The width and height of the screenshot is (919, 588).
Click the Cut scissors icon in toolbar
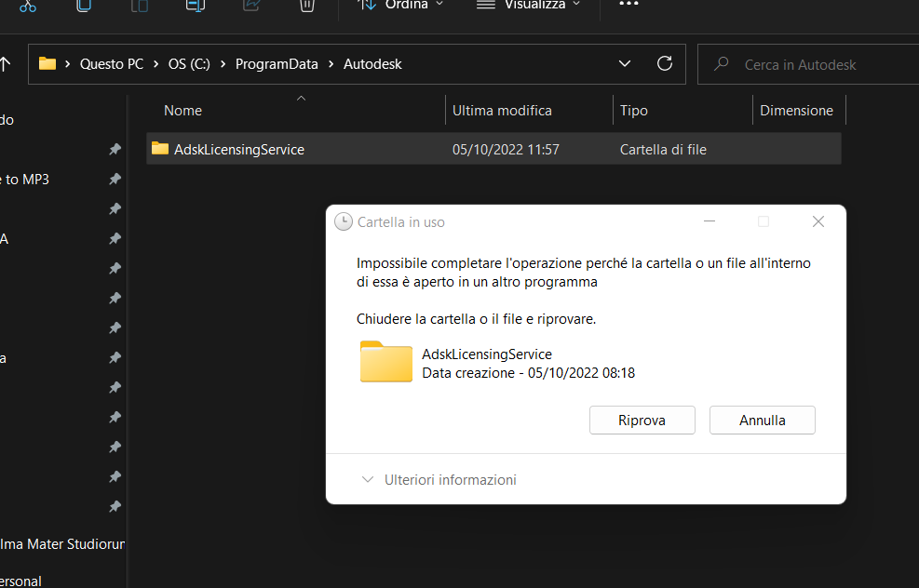click(x=28, y=6)
